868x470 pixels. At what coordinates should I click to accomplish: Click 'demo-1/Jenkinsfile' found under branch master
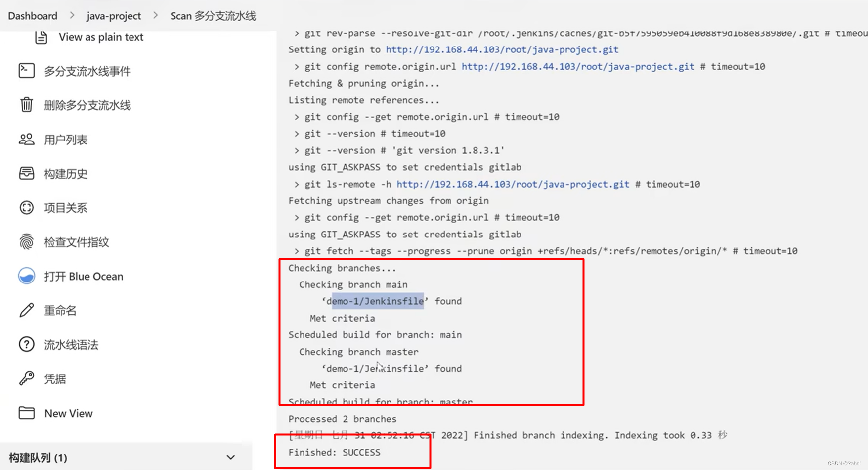coord(375,368)
